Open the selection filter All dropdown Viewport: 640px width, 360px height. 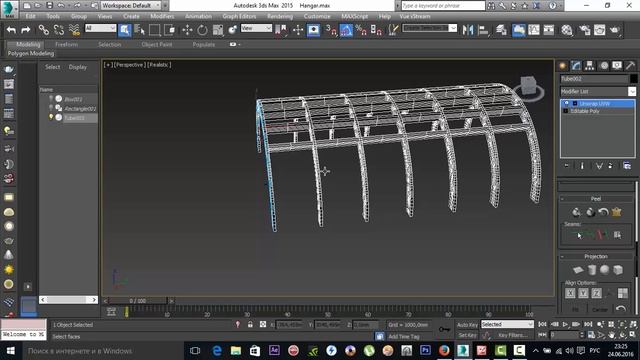100,28
